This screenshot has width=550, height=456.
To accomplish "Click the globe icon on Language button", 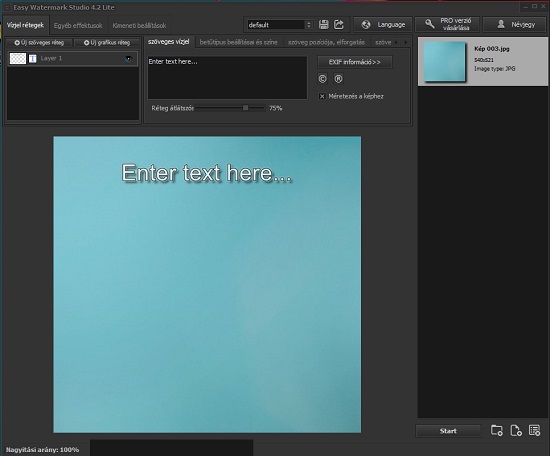I will (366, 25).
